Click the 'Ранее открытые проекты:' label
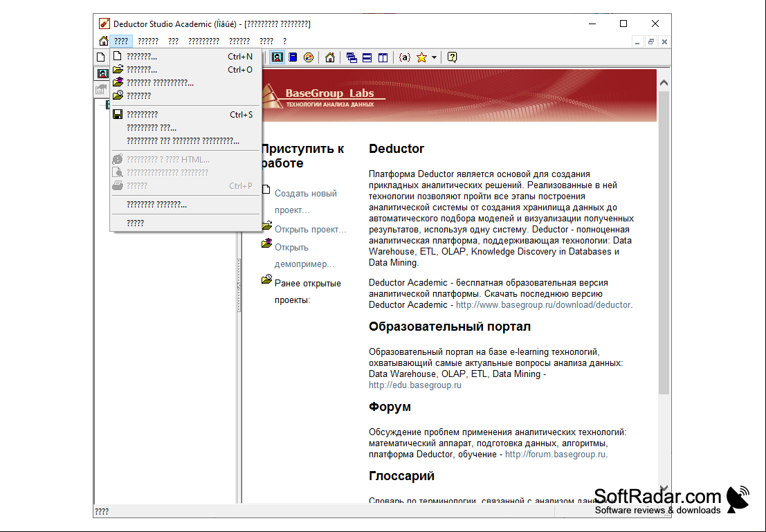Screen dimensions: 766x532 tap(308, 292)
